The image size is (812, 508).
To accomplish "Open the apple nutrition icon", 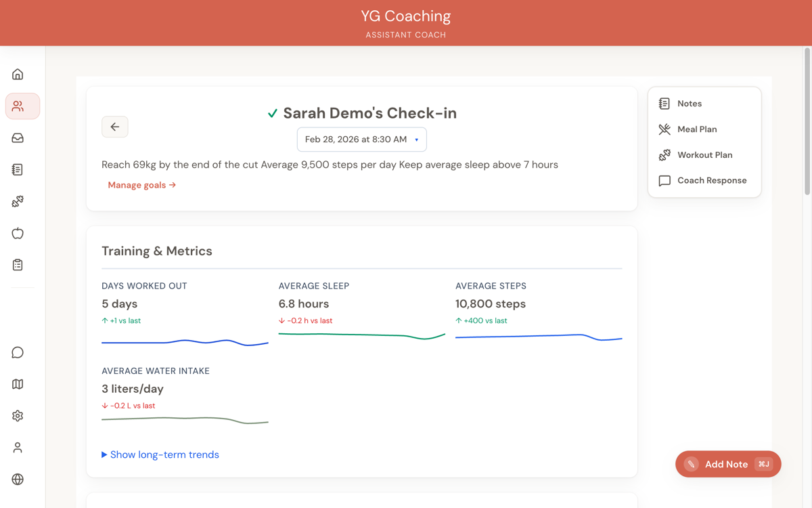I will tap(17, 233).
